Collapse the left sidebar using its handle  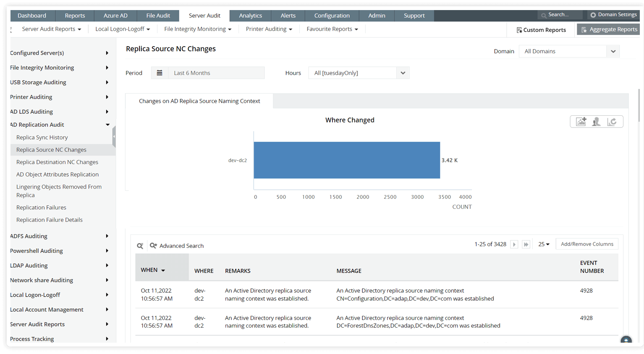[114, 136]
